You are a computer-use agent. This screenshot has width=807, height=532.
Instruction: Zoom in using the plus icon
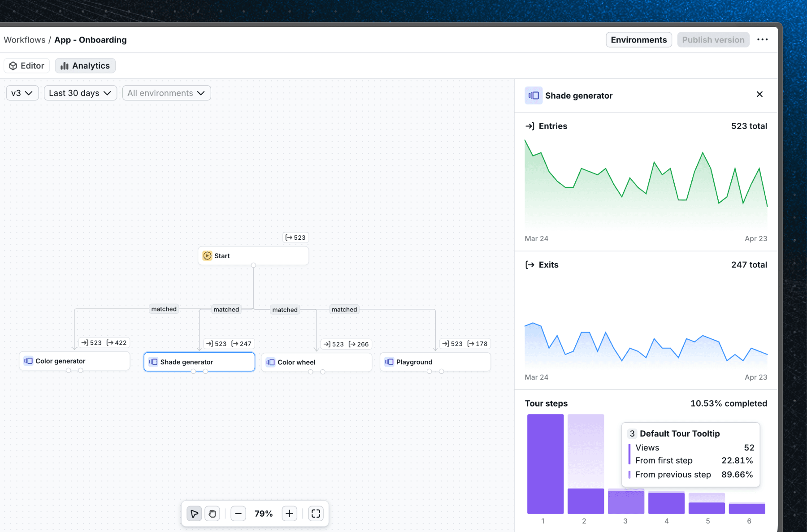pyautogui.click(x=289, y=514)
